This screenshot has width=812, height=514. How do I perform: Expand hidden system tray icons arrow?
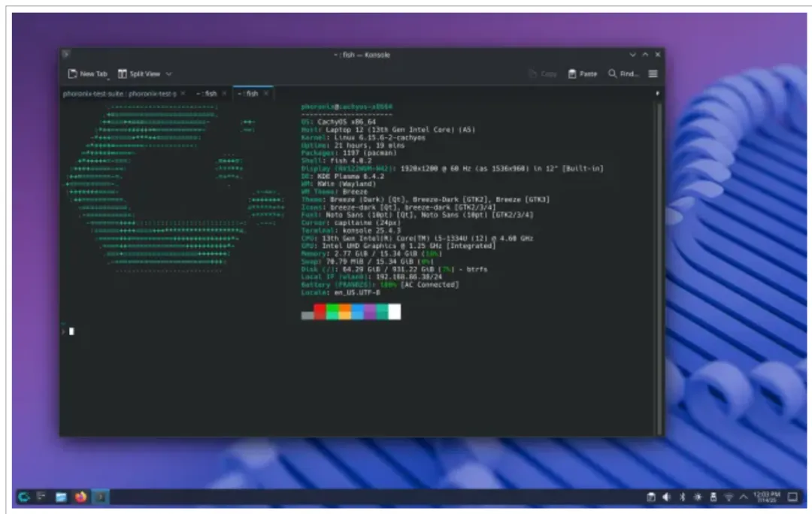743,497
